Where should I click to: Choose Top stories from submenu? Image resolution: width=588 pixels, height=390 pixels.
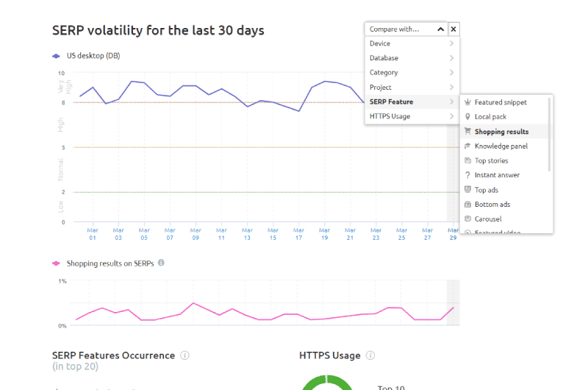(504, 160)
